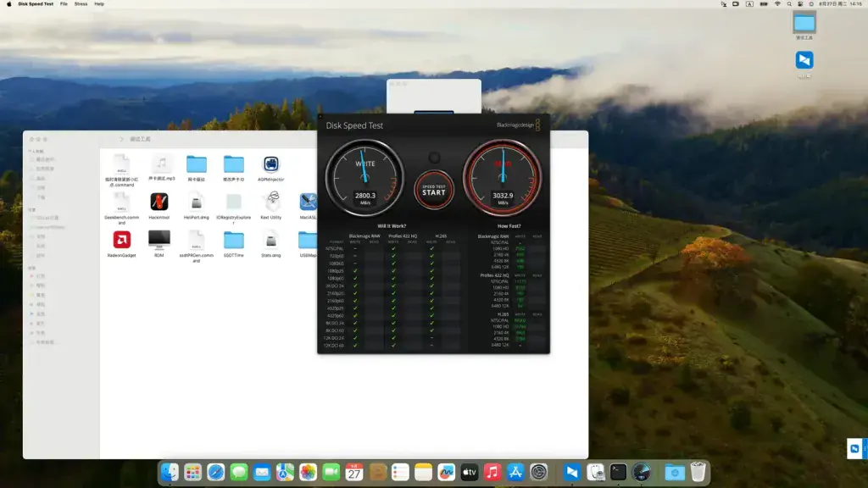Select the Kext Utility icon
Screen dimensions: 868x488
coord(270,202)
